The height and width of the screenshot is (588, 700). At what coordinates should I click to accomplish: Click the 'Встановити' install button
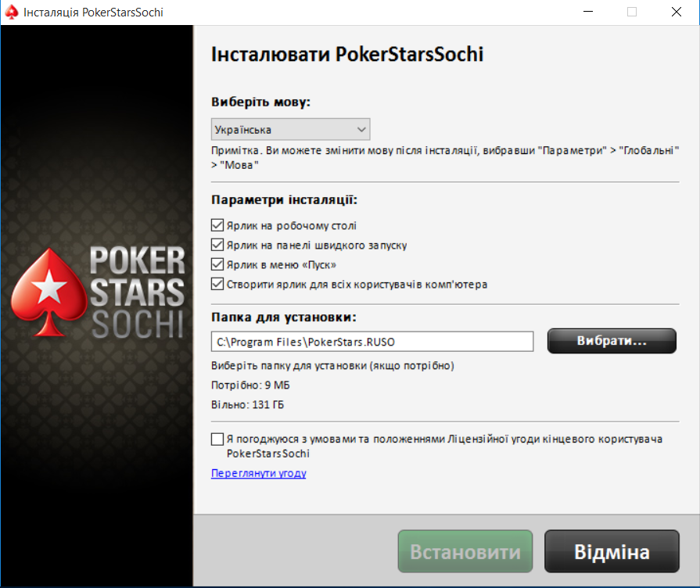click(465, 551)
